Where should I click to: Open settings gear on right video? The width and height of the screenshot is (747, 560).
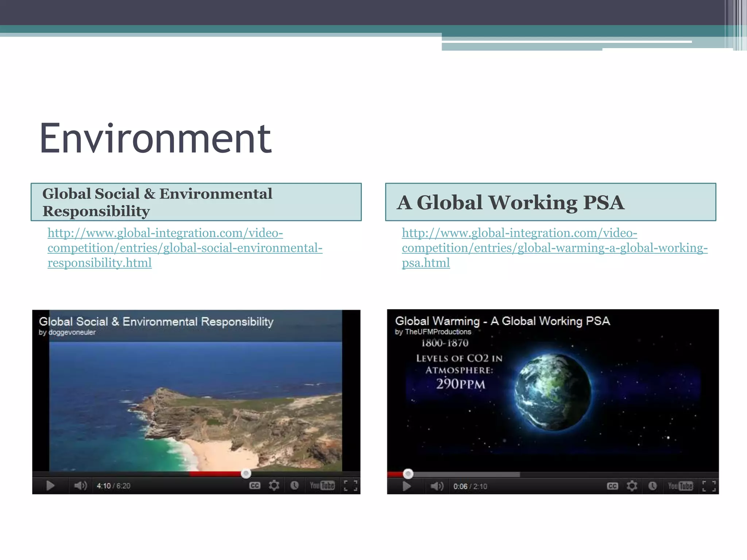pyautogui.click(x=632, y=486)
